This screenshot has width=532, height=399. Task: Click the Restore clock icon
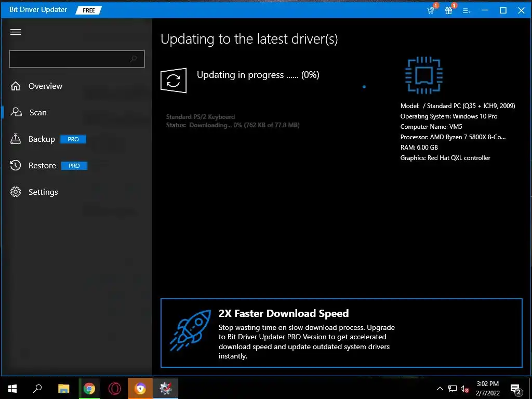coord(16,165)
